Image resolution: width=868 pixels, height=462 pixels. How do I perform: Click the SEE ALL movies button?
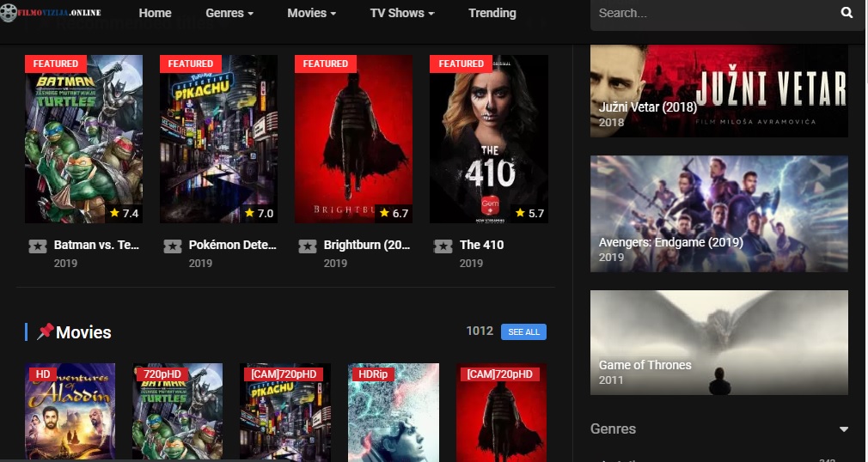pos(523,332)
